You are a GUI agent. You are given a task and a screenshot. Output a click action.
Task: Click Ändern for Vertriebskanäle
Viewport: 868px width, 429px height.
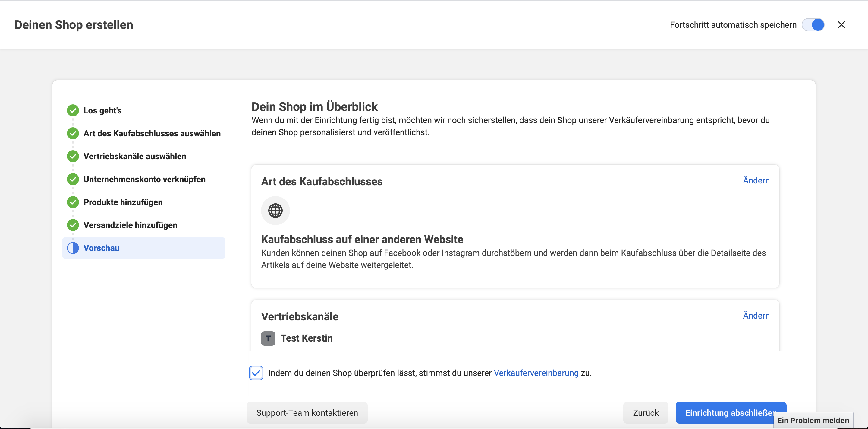click(x=756, y=316)
